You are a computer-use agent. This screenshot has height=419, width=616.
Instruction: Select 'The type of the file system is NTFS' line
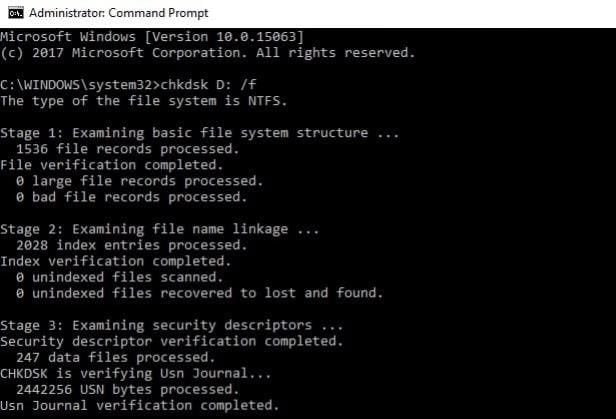coord(144,101)
